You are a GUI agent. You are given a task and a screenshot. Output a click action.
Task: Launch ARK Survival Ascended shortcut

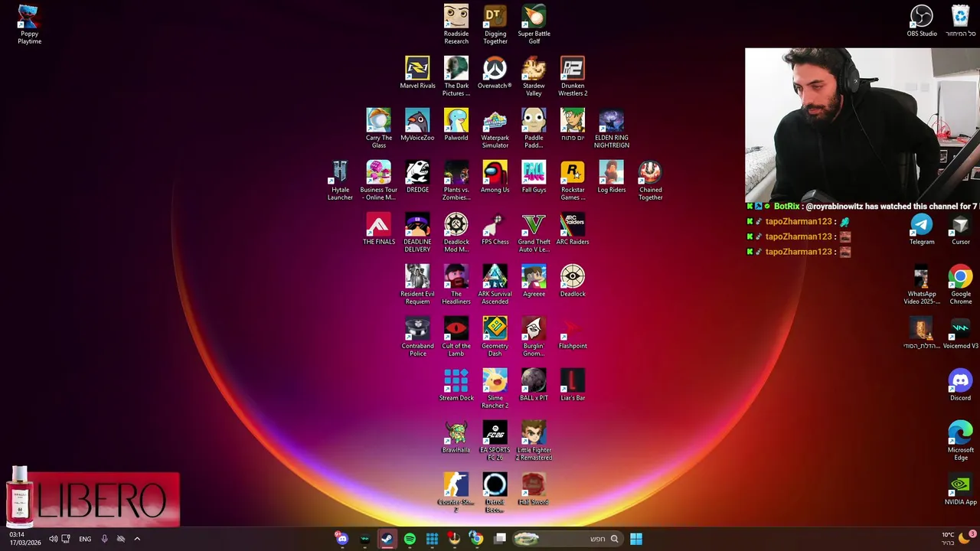495,285
